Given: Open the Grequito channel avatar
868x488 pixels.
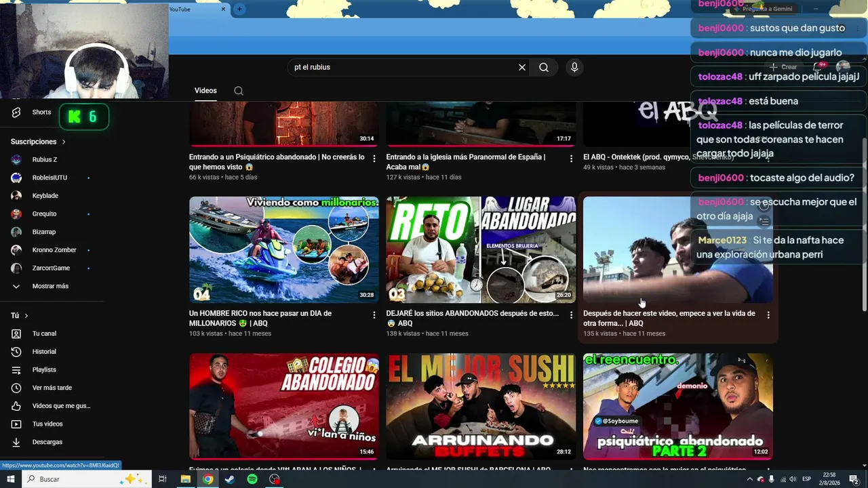Looking at the screenshot, I should click(x=16, y=214).
